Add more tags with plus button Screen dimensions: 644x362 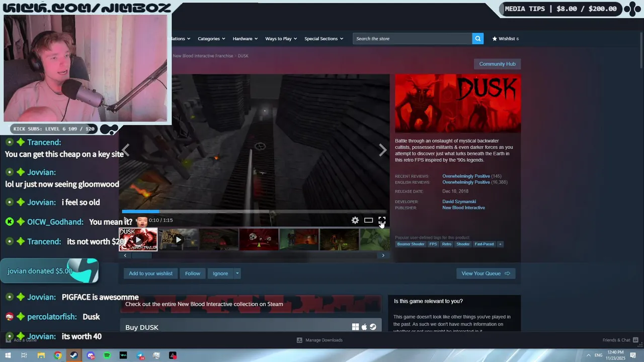(500, 244)
